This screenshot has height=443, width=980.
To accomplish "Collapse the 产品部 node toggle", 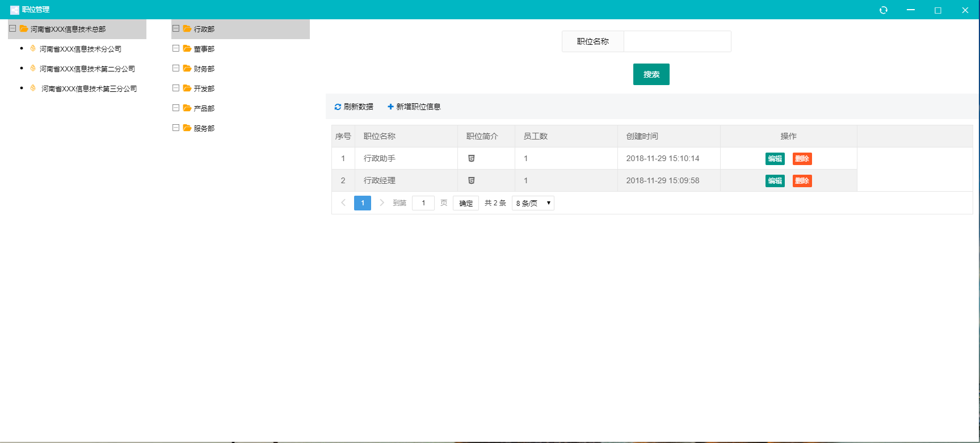I will pyautogui.click(x=176, y=108).
